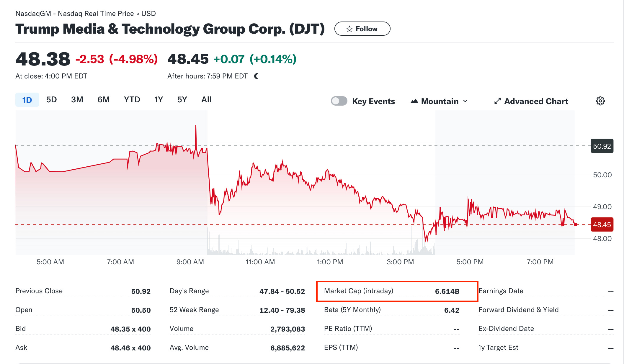
Task: Switch to the 5D range tab
Action: coord(51,100)
